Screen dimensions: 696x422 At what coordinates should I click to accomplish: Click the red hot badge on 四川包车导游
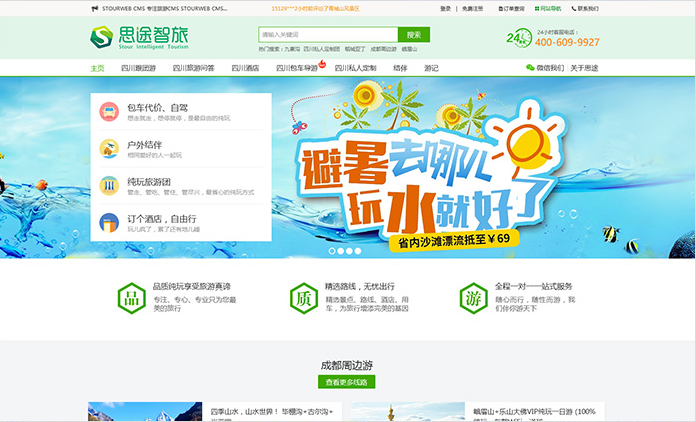coord(322,64)
